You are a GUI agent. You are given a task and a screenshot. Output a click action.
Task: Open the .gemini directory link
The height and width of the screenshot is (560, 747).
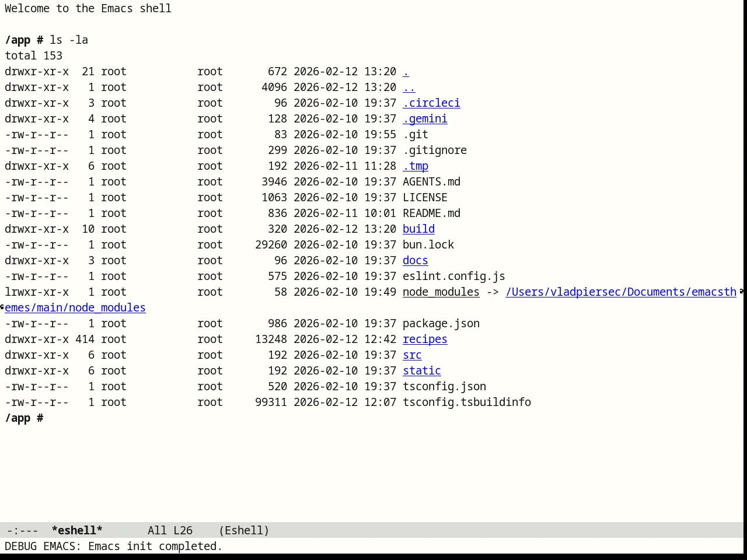(x=425, y=119)
